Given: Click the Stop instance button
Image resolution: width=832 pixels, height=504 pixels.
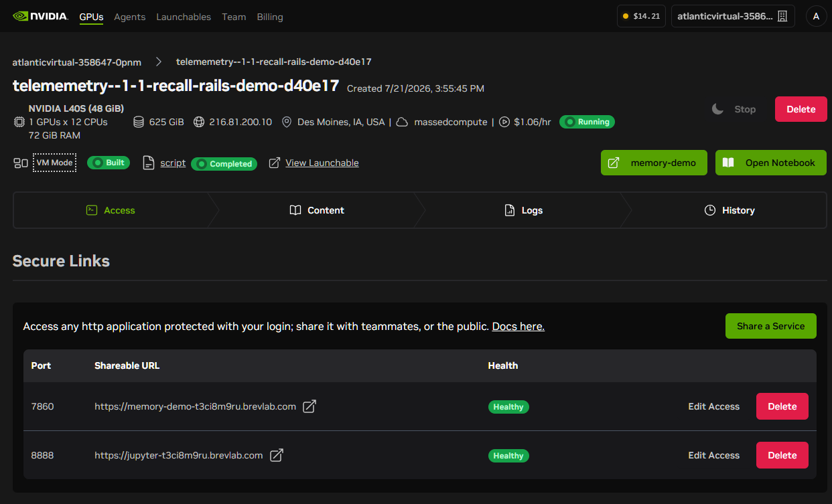Looking at the screenshot, I should [744, 109].
